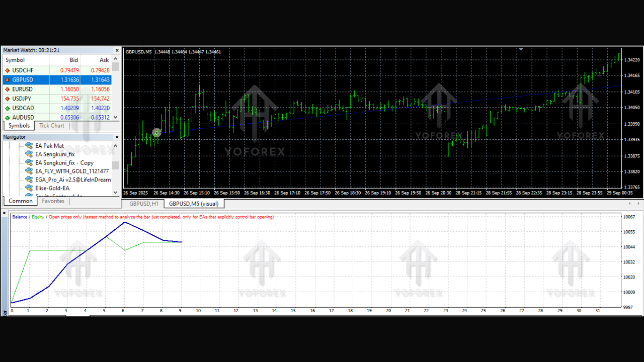Image resolution: width=644 pixels, height=362 pixels.
Task: Click the EURUSD direction arrow icon
Action: [x=7, y=89]
